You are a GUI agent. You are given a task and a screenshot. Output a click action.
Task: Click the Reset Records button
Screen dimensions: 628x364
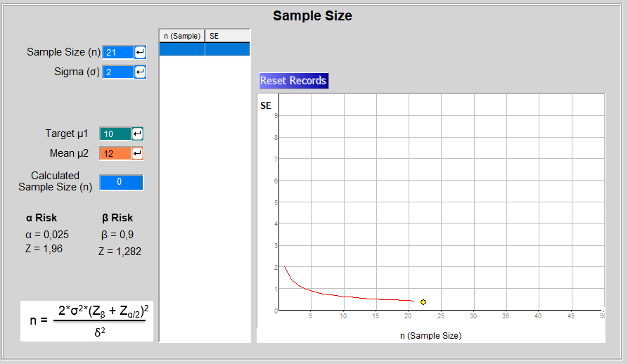(293, 80)
